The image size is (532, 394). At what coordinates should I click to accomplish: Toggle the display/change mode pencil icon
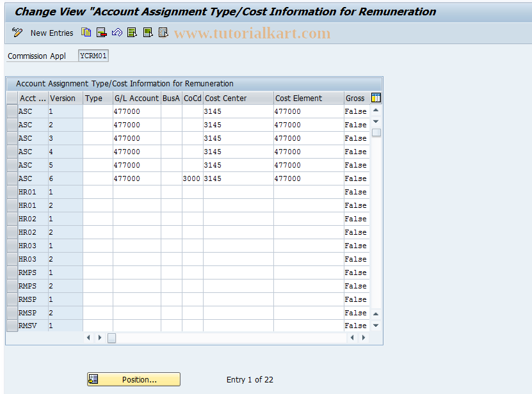point(17,33)
